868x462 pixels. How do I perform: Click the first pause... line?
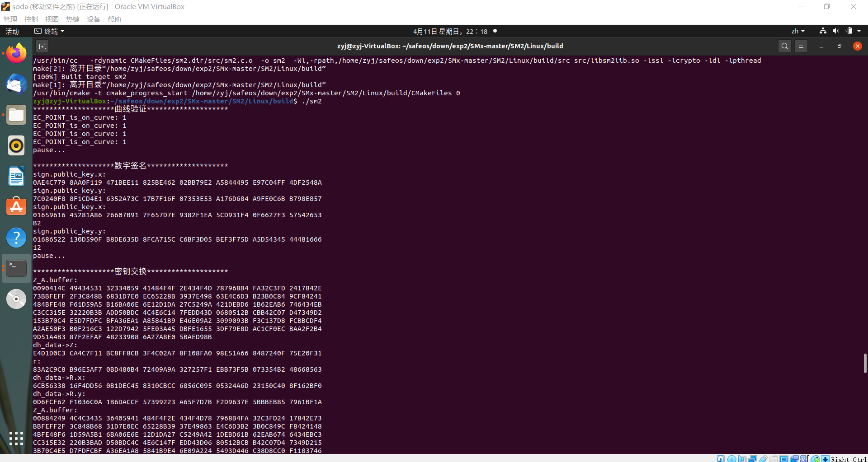(x=49, y=150)
